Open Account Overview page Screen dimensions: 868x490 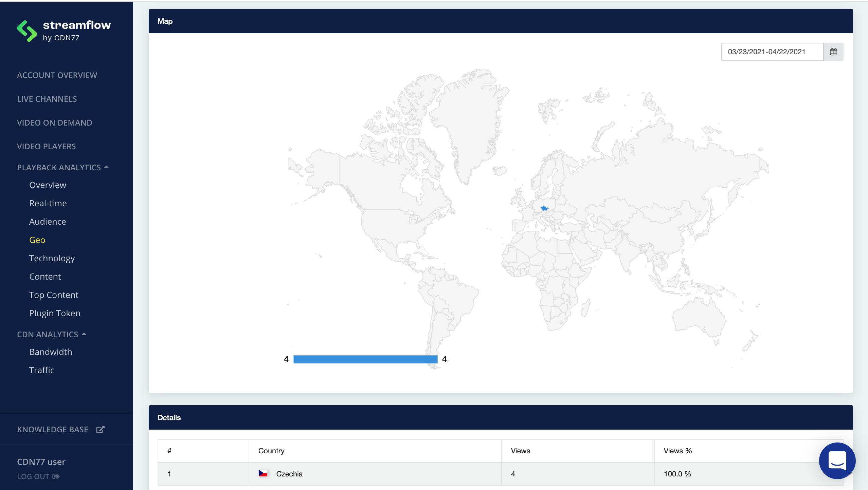57,75
